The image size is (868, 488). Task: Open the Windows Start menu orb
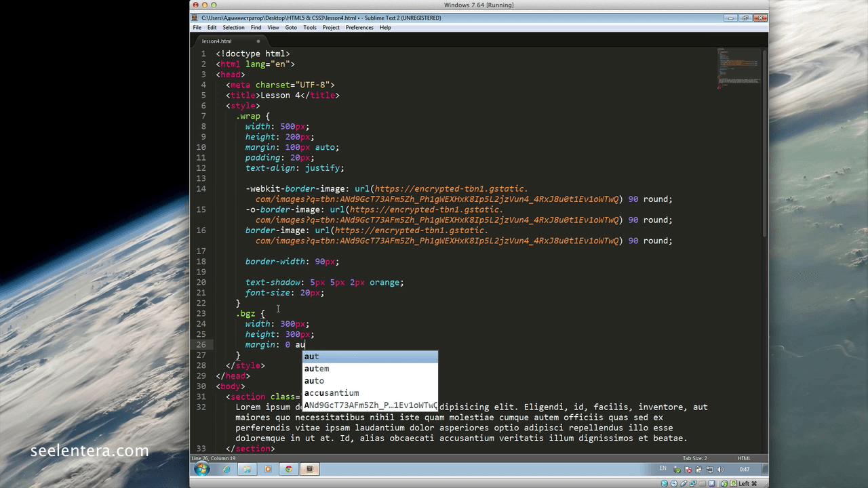[202, 469]
